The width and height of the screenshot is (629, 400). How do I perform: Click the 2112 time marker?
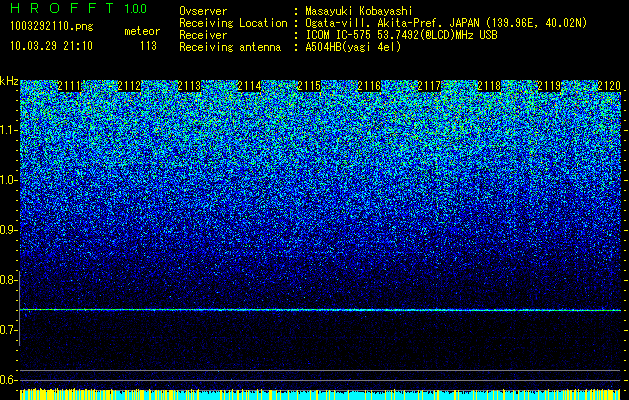[129, 86]
